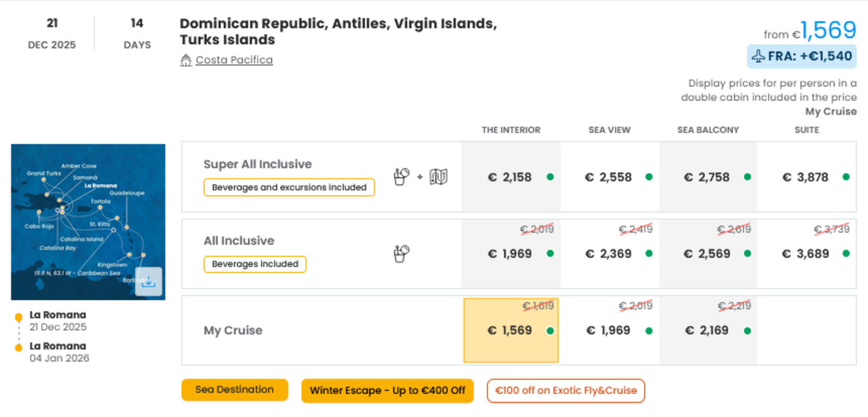
Task: Click the airplane icon in FRA flight badge
Action: point(758,56)
